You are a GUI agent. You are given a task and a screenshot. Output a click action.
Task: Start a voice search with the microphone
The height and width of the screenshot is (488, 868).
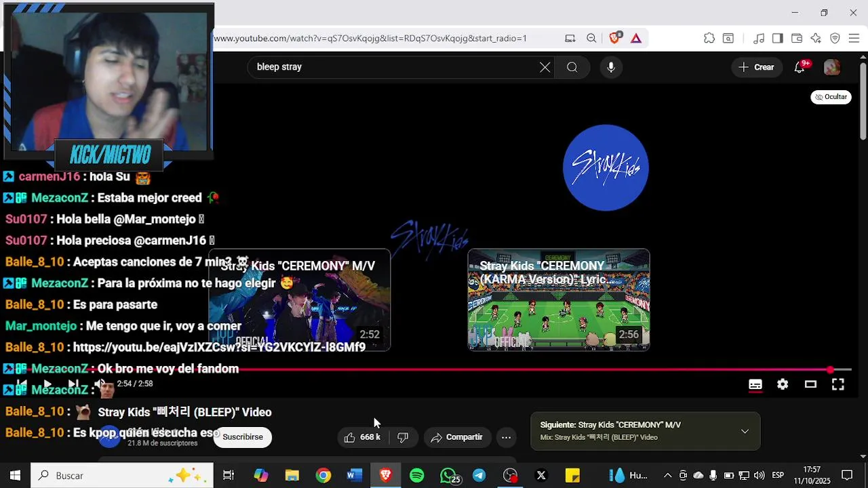pos(611,67)
